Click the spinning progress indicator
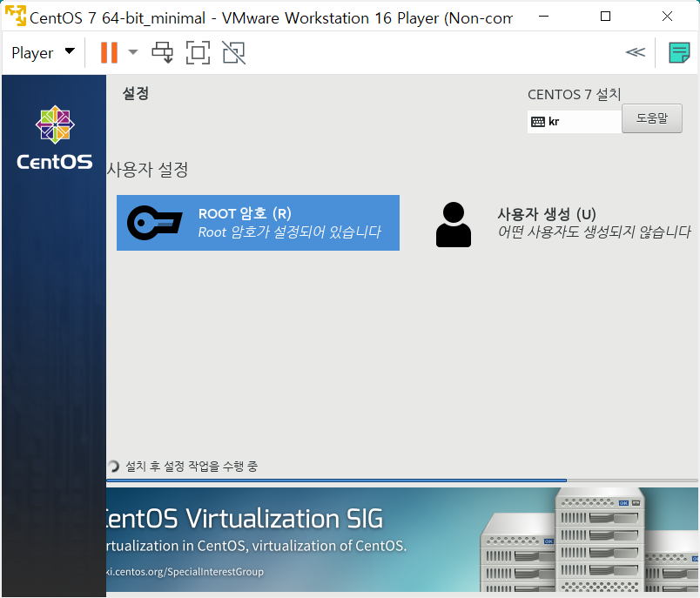Viewport: 700px width, 598px height. point(113,467)
